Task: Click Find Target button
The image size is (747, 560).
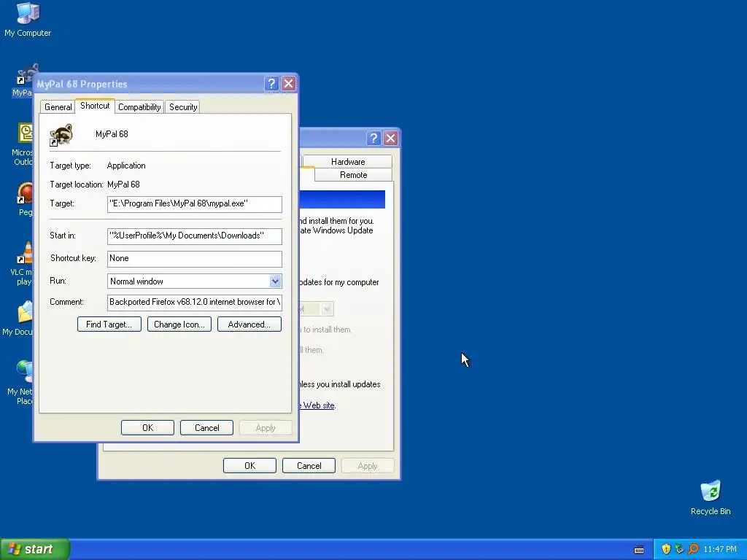Action: [109, 324]
